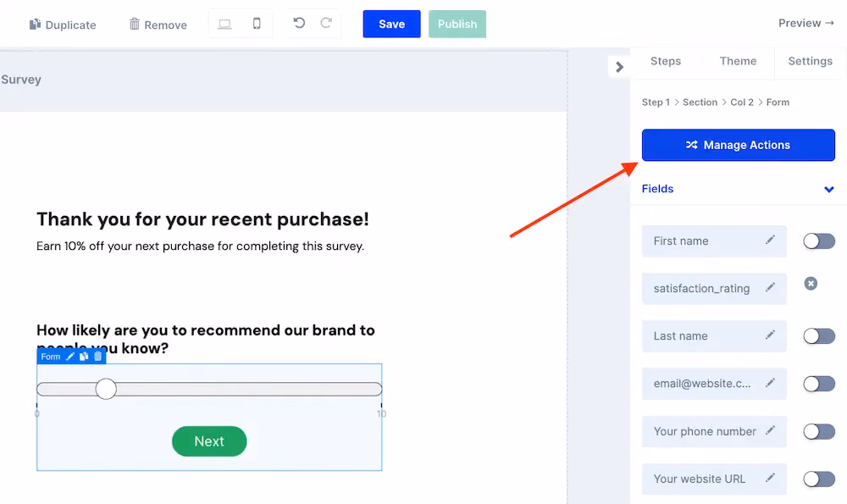The image size is (847, 504).
Task: Click the First name field box
Action: (714, 241)
